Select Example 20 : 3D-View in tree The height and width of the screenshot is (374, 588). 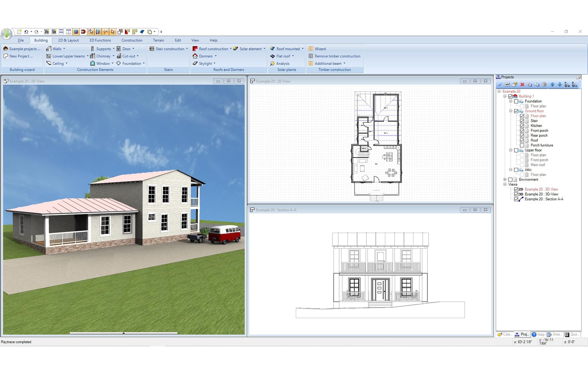point(542,194)
